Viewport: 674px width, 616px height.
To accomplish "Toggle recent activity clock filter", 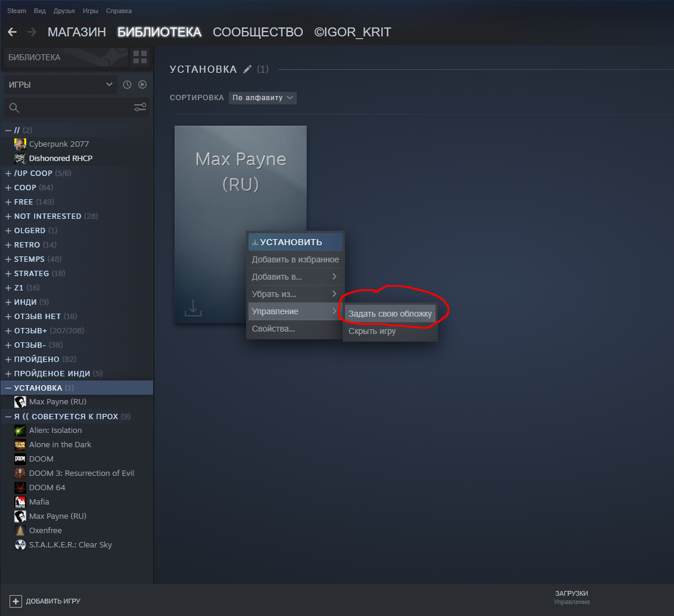I will [128, 85].
